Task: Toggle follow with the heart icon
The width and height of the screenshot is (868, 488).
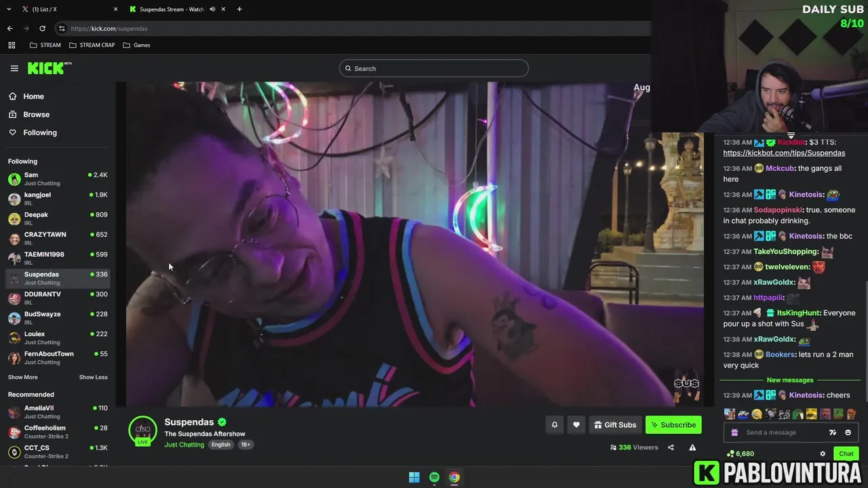Action: [576, 425]
